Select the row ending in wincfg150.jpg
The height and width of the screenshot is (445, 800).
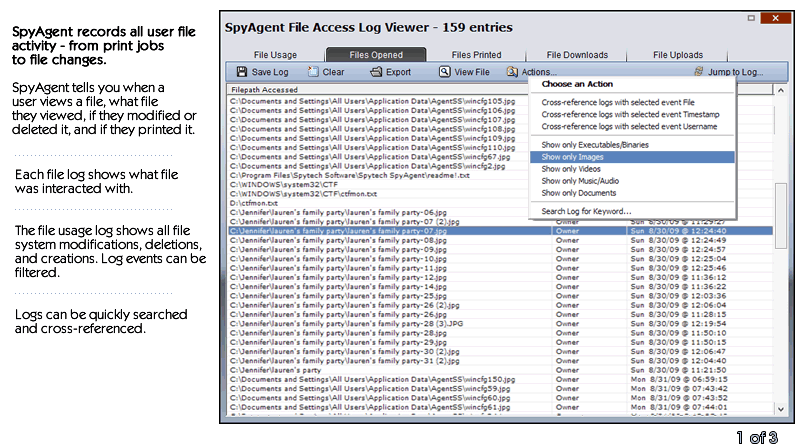coord(501,380)
